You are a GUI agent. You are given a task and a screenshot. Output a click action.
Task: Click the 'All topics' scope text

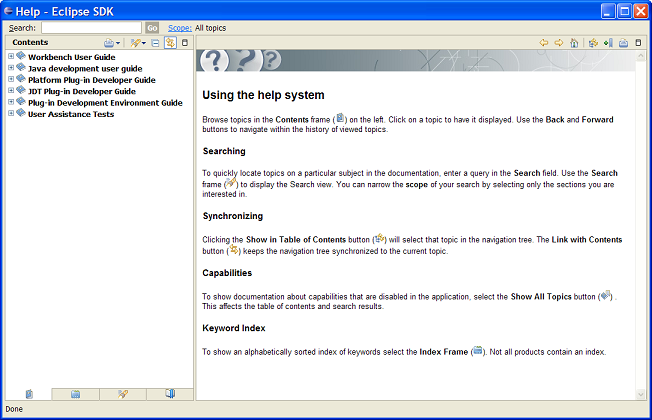210,28
